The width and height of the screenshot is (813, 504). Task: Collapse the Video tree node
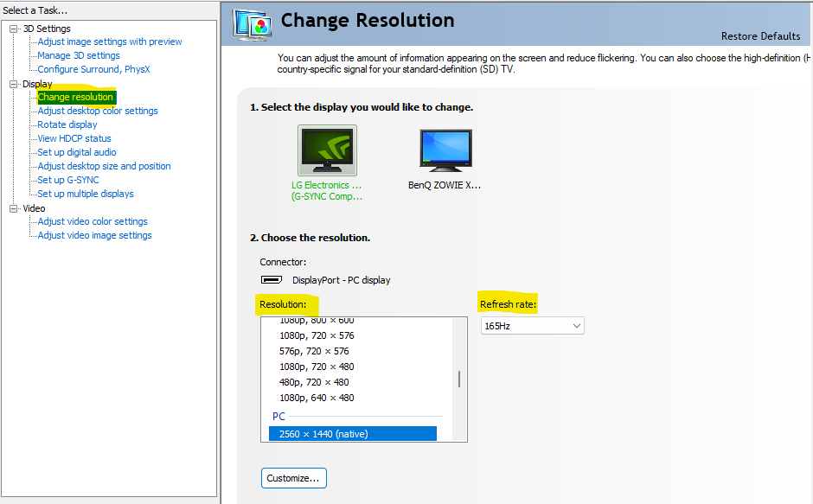14,208
